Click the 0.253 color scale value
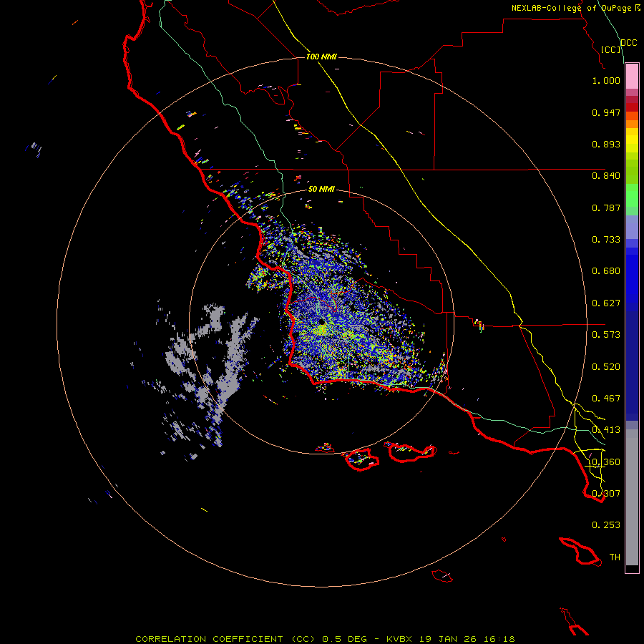 (606, 525)
